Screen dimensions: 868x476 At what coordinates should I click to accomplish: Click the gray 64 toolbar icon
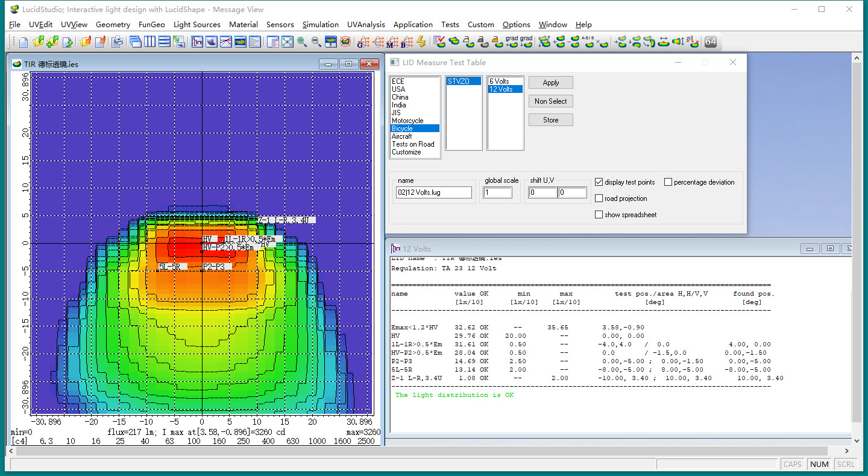click(x=711, y=42)
